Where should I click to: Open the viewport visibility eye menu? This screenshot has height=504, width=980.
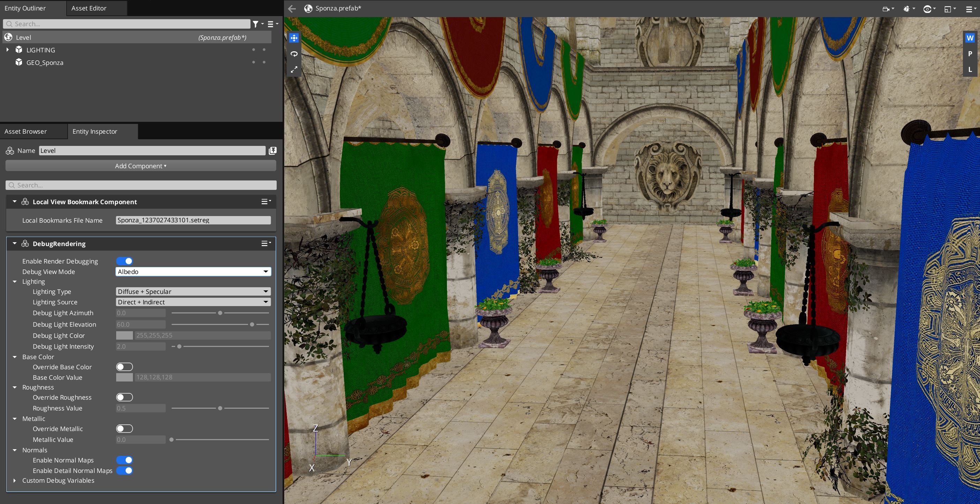928,9
